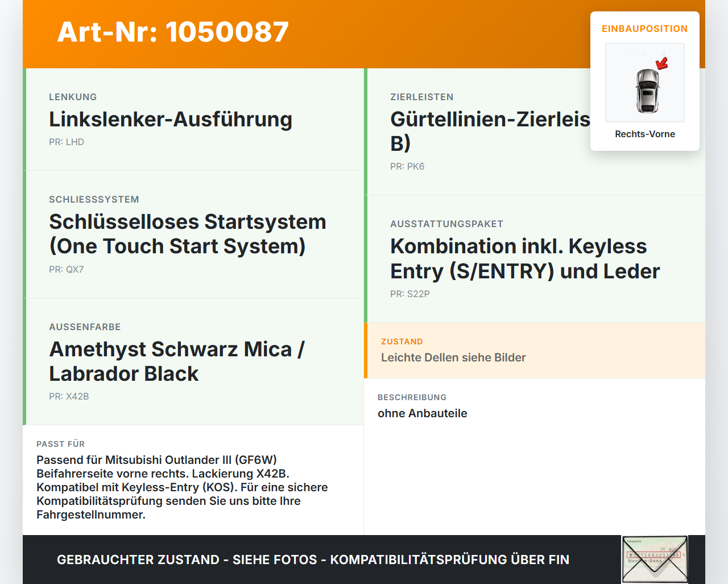Select the Linkslenker-Ausführung text

(x=171, y=119)
